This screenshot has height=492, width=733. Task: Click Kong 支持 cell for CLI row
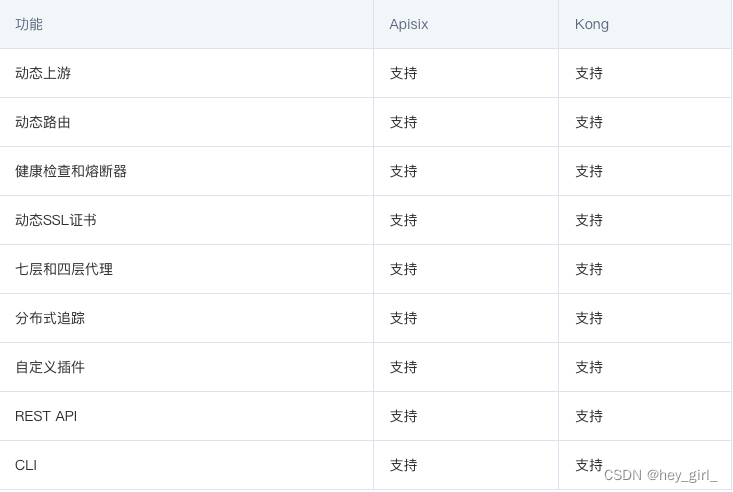[x=589, y=465]
